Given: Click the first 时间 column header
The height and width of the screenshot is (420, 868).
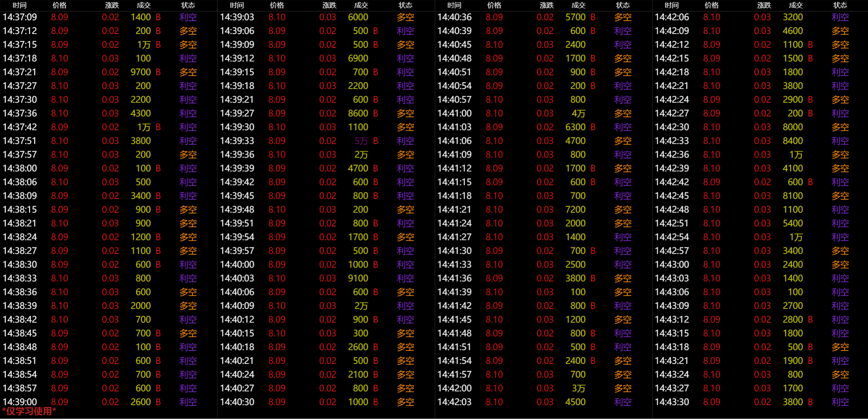Looking at the screenshot, I should (19, 5).
